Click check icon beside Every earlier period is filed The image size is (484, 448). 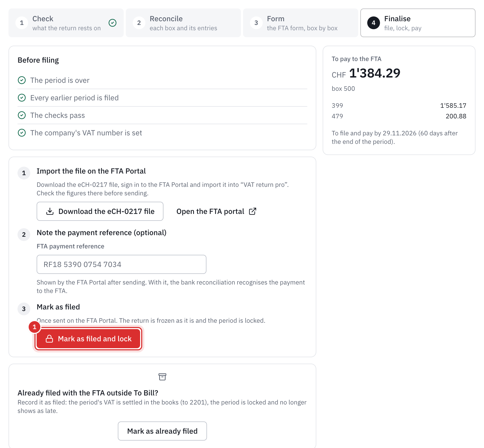tap(22, 98)
